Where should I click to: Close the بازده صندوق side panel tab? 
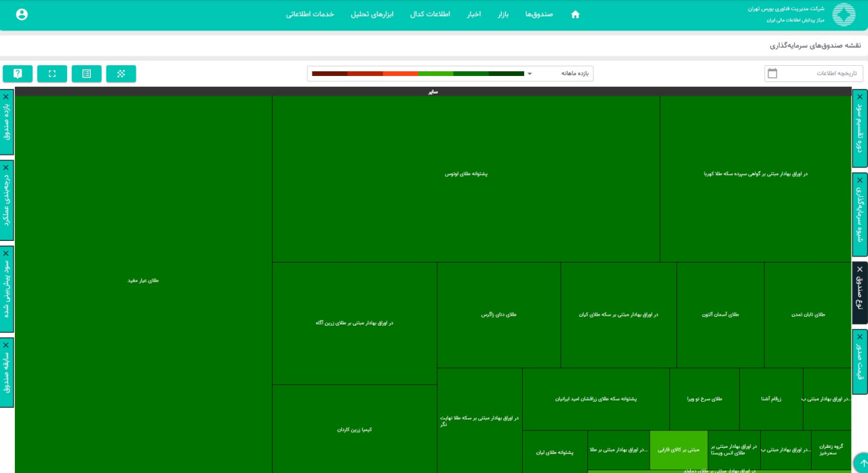click(6, 97)
